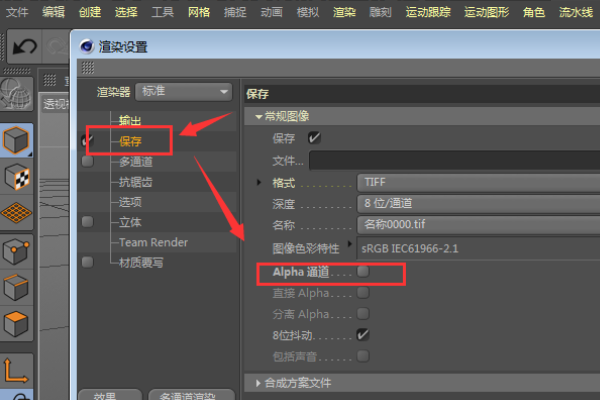Viewport: 600px width, 400px height.
Task: Click the 多通道渲染 button
Action: [191, 395]
